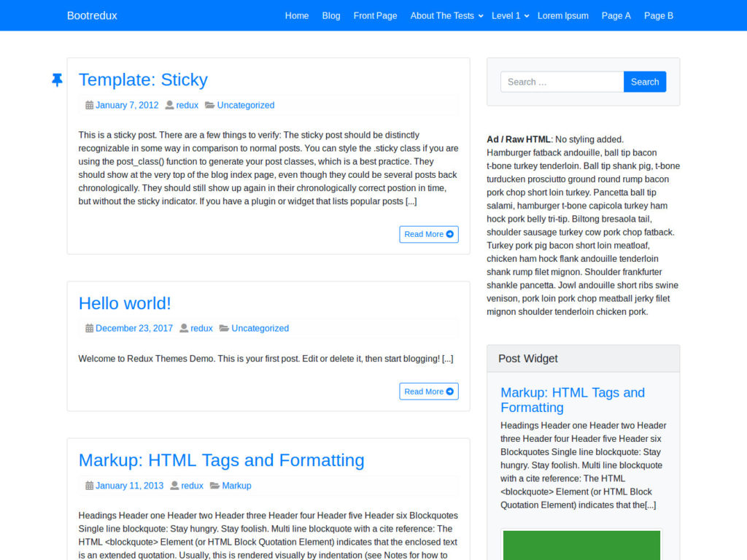
Task: Focus the Search text field
Action: [x=562, y=82]
